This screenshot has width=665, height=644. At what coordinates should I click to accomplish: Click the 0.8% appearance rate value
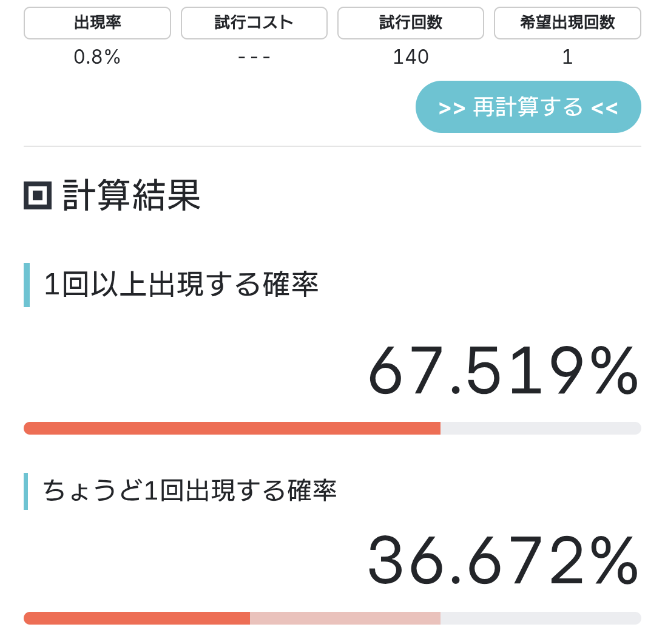coord(97,57)
